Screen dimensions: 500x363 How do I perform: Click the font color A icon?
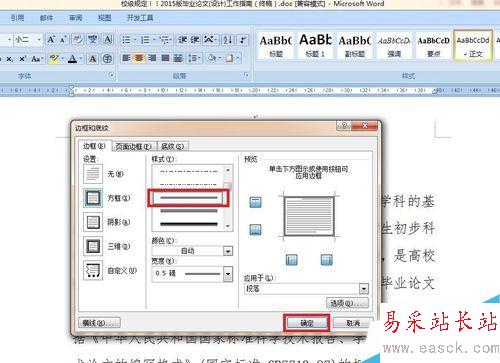point(72,59)
